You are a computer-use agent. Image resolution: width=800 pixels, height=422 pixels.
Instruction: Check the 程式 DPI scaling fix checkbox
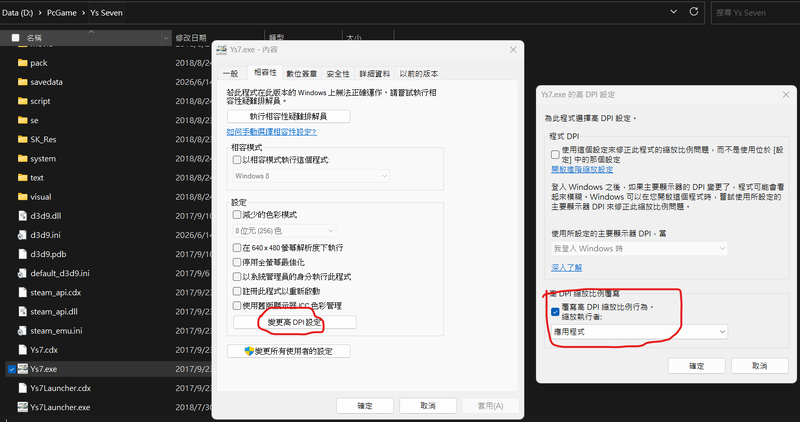click(555, 154)
